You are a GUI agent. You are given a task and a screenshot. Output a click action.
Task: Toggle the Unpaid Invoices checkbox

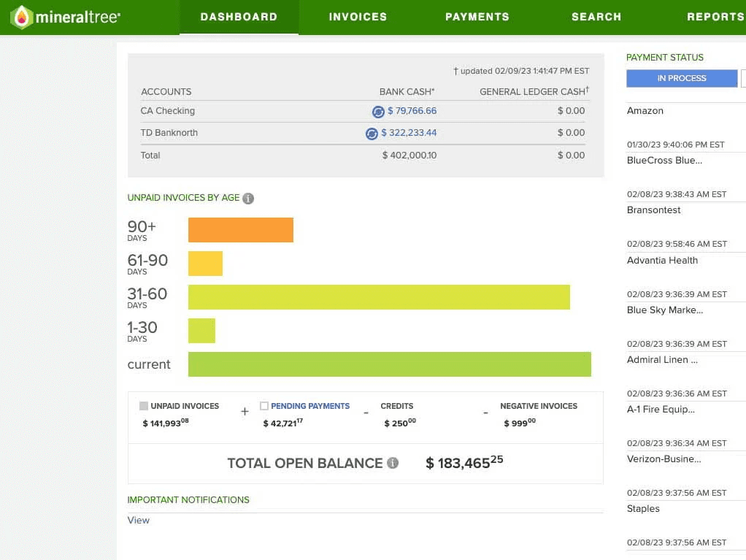(x=144, y=406)
